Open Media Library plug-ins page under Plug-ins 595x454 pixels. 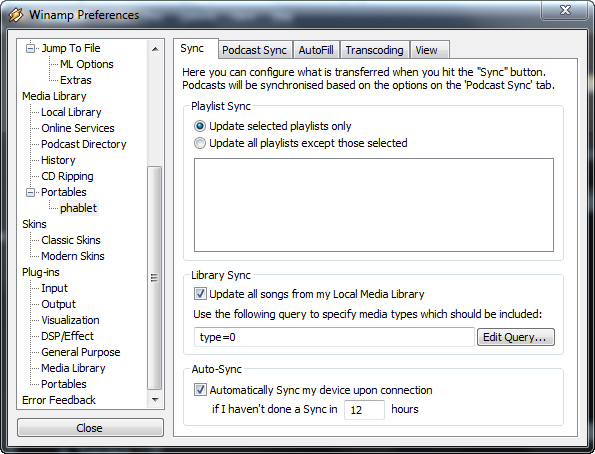coord(73,368)
